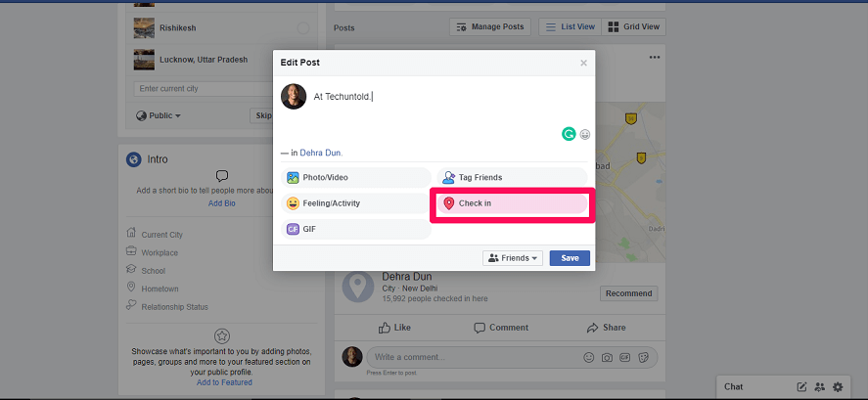Click the featured star icon
Screen dimensions: 868x400
[222, 335]
